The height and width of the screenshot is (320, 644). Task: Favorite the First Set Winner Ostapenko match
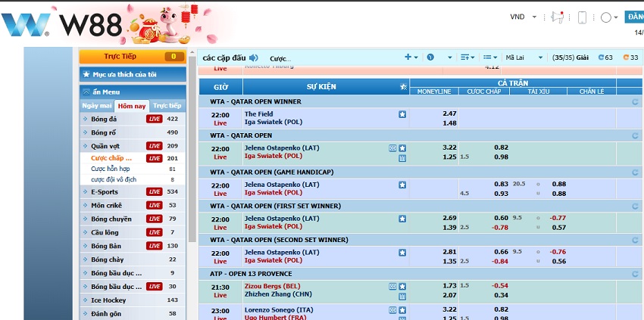click(x=402, y=219)
